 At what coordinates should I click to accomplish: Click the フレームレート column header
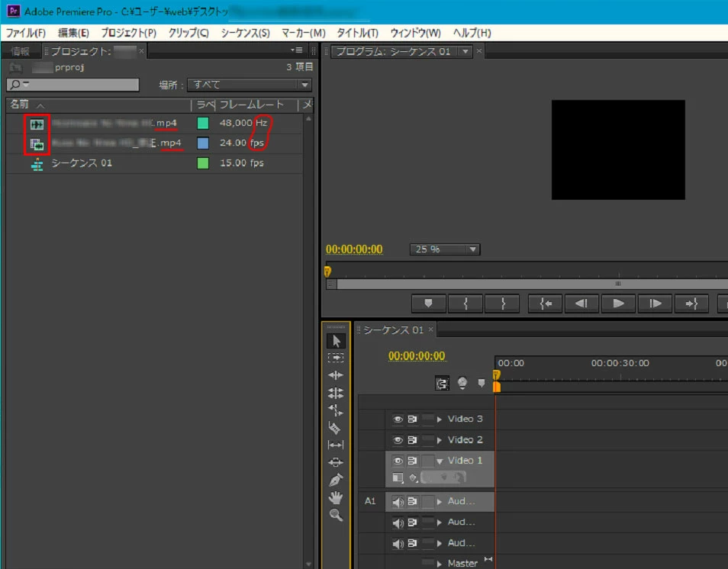[251, 105]
